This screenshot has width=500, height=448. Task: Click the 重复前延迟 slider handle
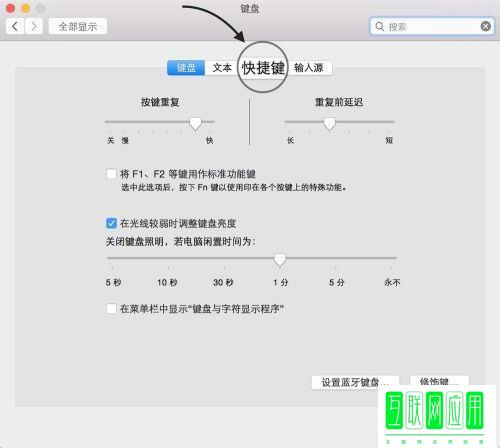tap(329, 124)
